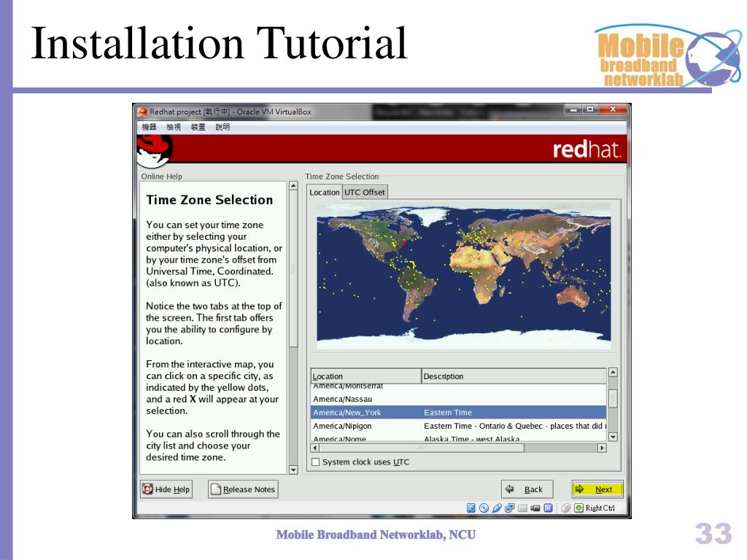Open the USB devices status icon
Image resolution: width=747 pixels, height=560 pixels.
click(x=497, y=507)
